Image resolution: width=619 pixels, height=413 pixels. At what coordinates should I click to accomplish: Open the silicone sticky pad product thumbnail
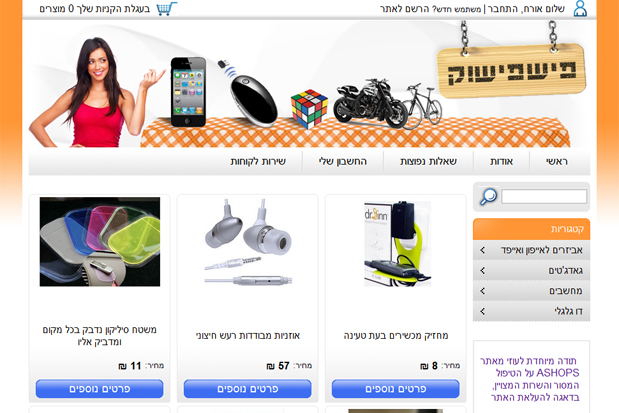[x=100, y=242]
